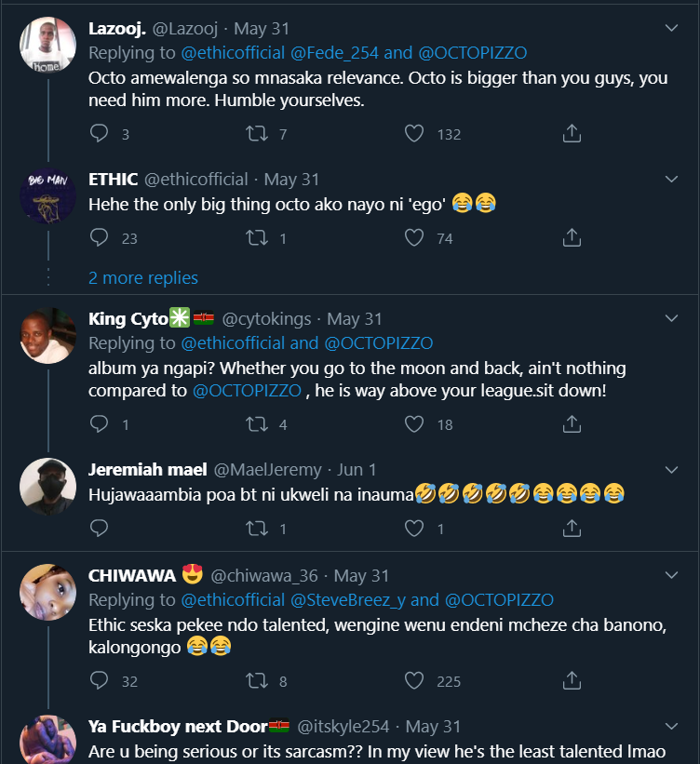Open Lazooj's profile picture
The height and width of the screenshot is (764, 700).
click(x=47, y=45)
